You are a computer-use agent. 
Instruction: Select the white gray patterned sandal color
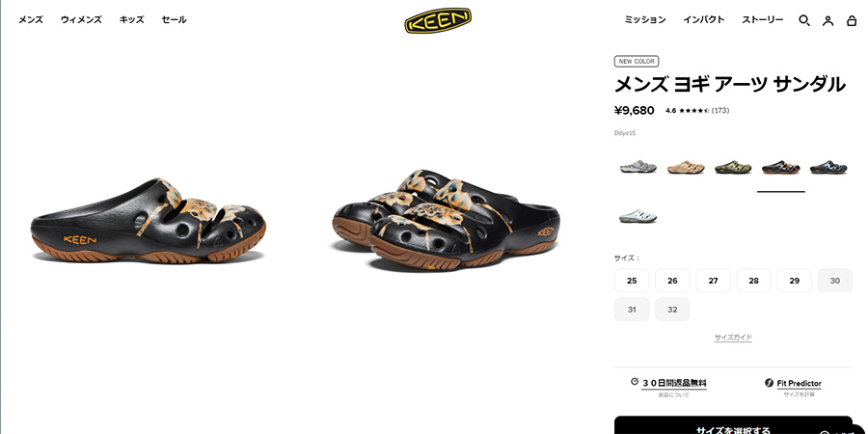coord(638,167)
